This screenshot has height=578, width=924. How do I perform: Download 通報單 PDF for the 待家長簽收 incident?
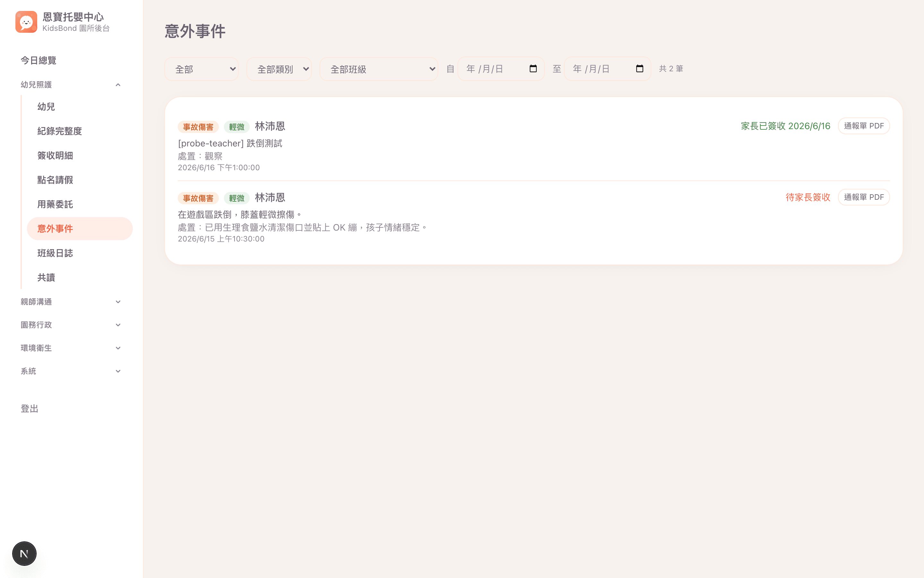(864, 197)
